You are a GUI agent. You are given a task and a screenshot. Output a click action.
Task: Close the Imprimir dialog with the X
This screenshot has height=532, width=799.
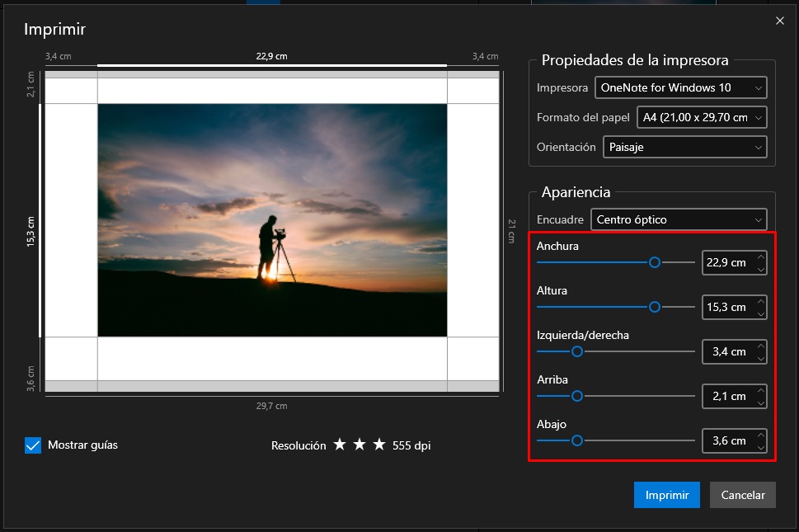779,21
